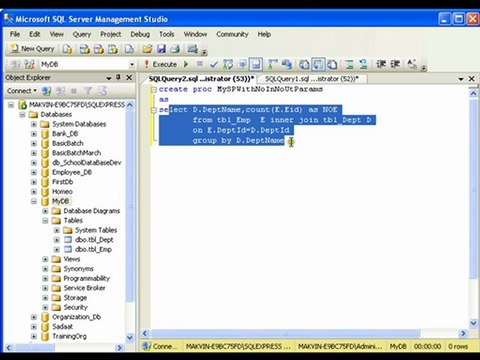Open a SQL Server Compact query

pos(129,49)
